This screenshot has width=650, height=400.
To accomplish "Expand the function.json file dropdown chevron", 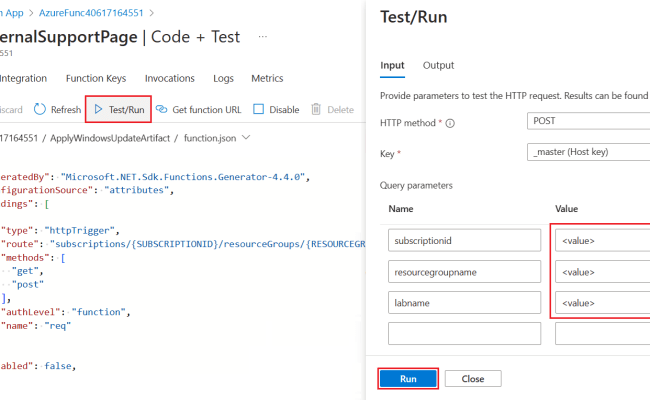I will tap(246, 137).
